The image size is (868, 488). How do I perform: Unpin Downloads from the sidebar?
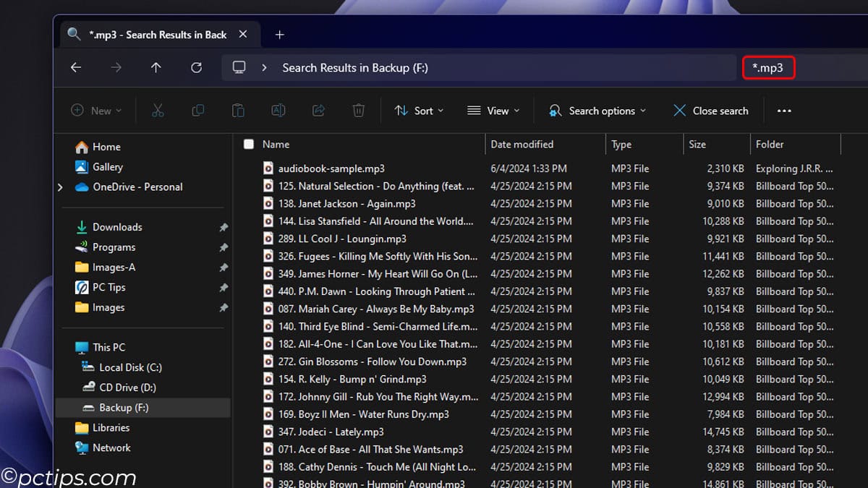click(x=223, y=226)
